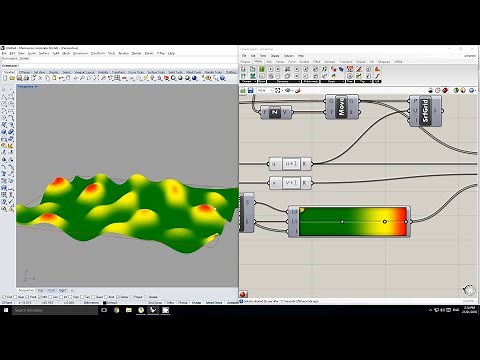Screen dimensions: 480x360
Task: Toggle the Perp osnap checkbox
Action: (71, 297)
